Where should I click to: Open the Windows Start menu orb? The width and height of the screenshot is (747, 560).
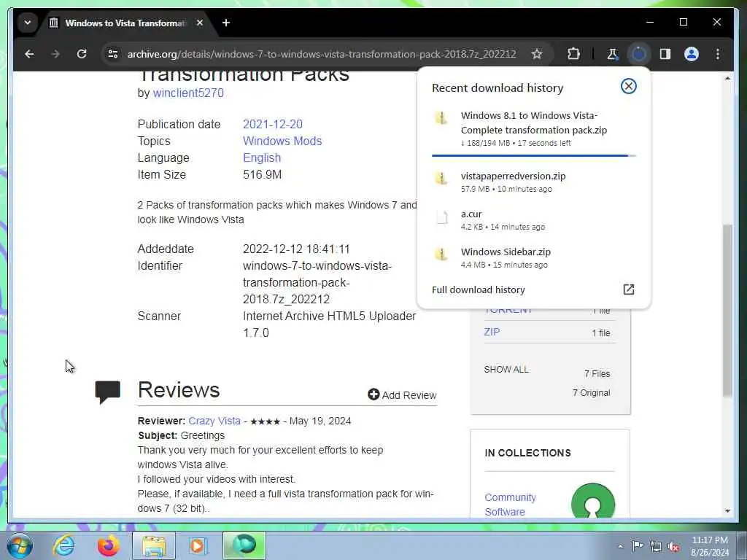(x=20, y=545)
